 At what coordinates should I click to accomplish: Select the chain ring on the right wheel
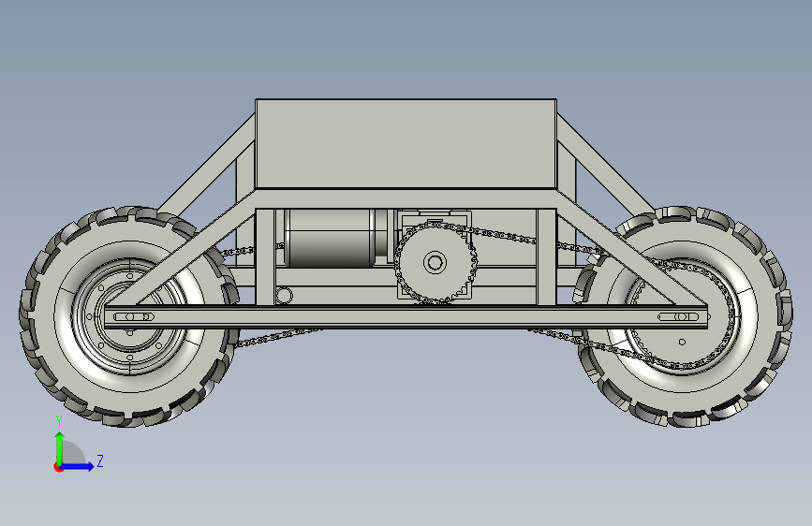682,314
